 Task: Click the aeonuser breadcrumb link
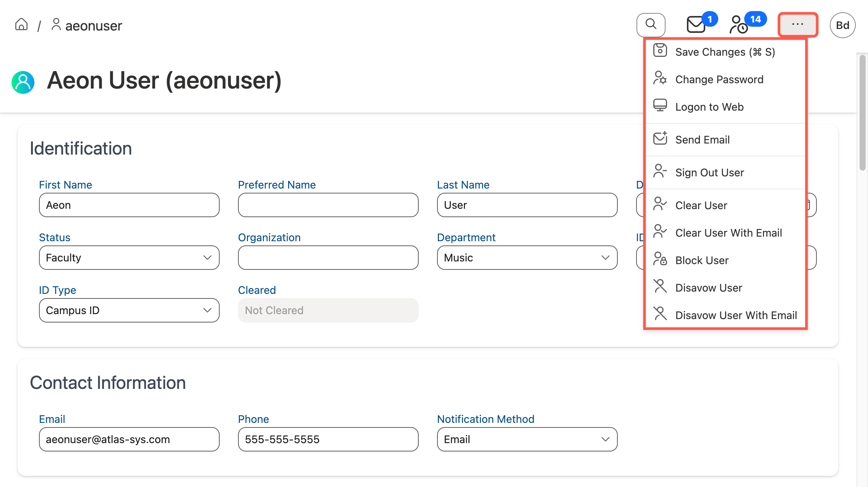click(93, 26)
